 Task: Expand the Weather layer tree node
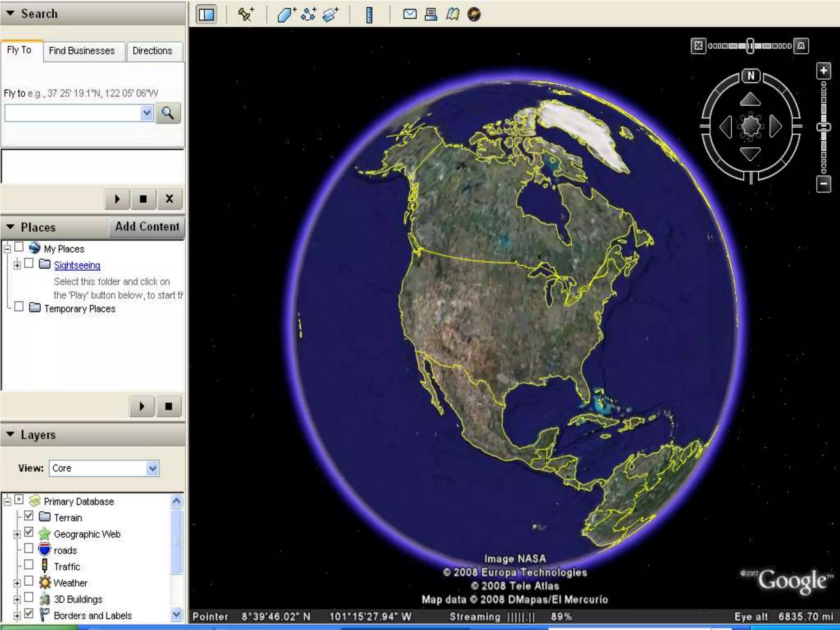tap(17, 583)
